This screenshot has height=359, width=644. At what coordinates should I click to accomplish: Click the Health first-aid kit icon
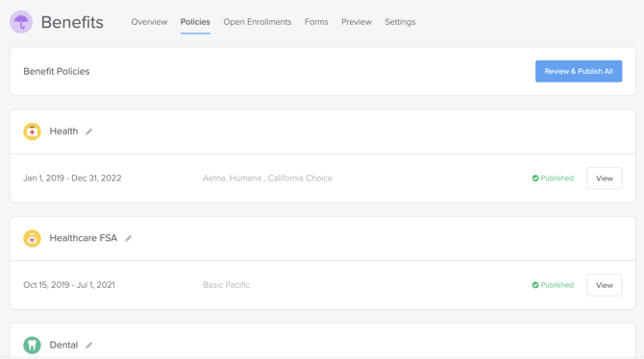pyautogui.click(x=32, y=132)
